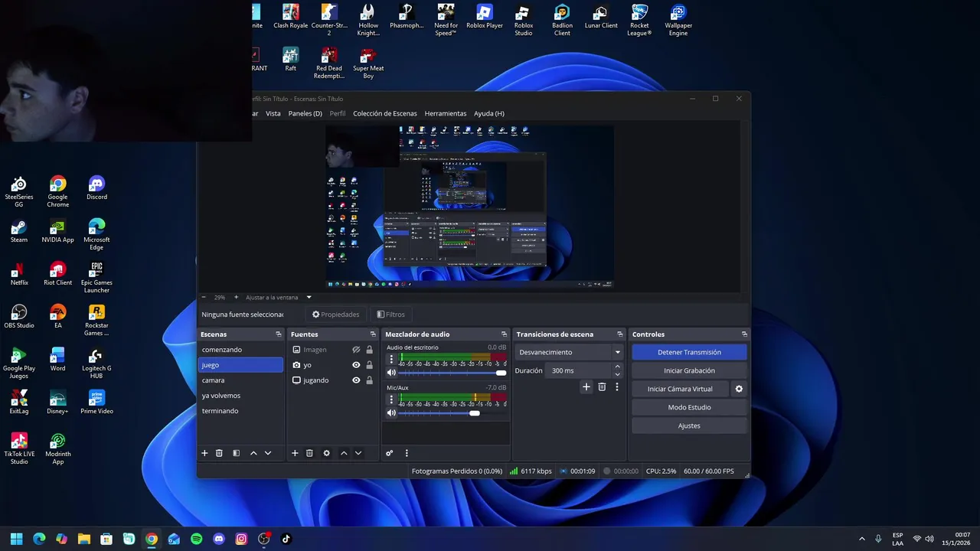This screenshot has height=551, width=980.
Task: Open the TikTok LIVE Studio desktop shortcut
Action: (19, 449)
